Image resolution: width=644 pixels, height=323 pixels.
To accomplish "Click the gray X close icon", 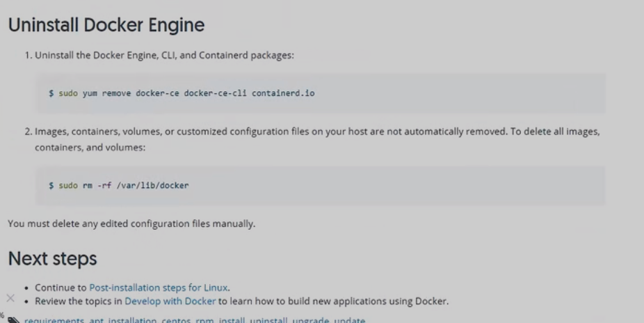I will click(10, 299).
